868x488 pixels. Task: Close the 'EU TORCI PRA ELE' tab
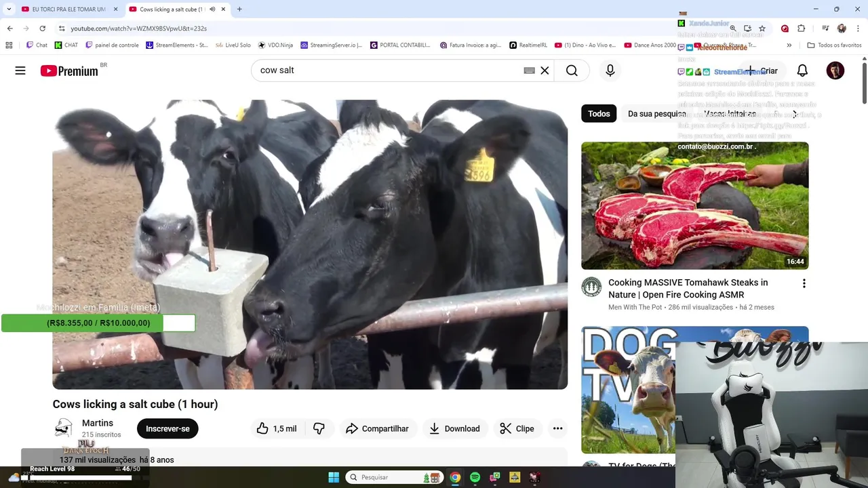115,9
